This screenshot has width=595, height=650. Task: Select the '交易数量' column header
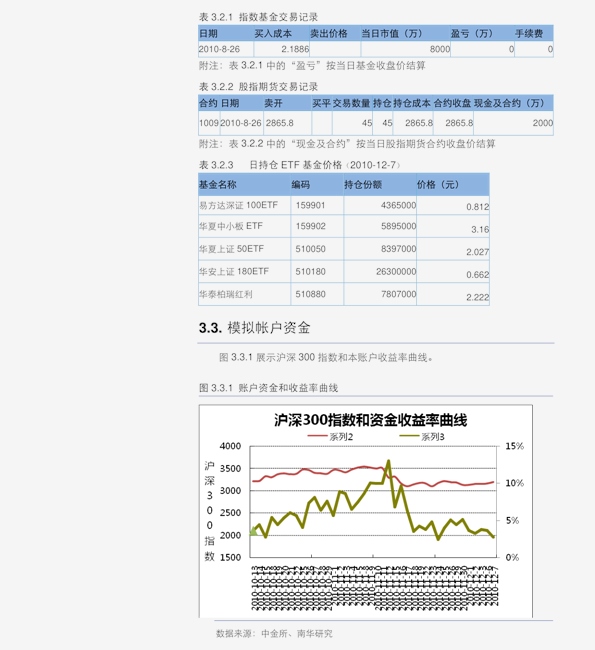coord(352,103)
